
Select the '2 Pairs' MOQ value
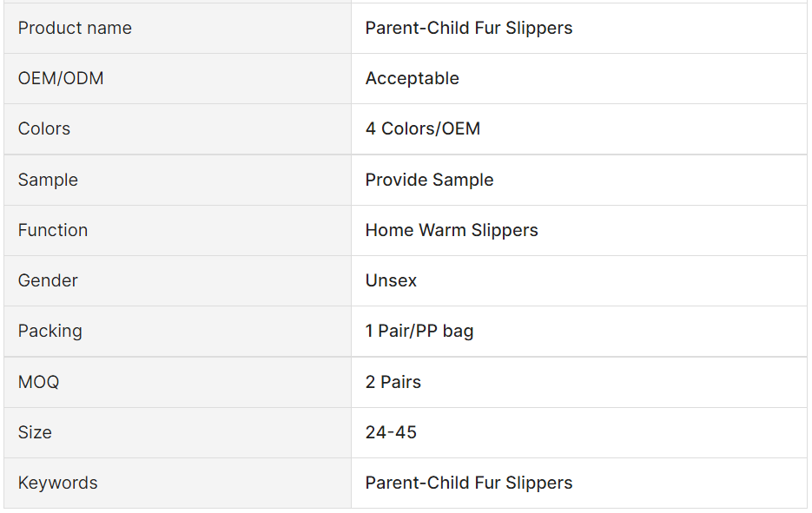(393, 382)
